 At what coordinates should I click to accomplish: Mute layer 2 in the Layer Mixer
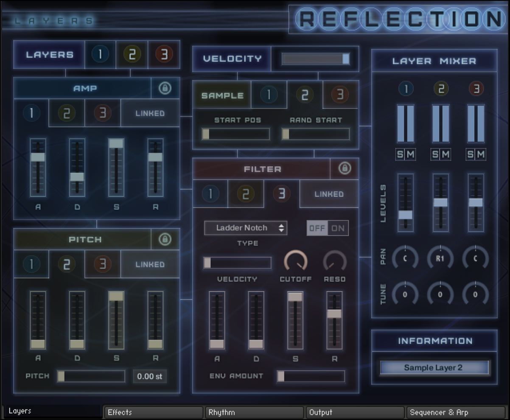coord(446,155)
